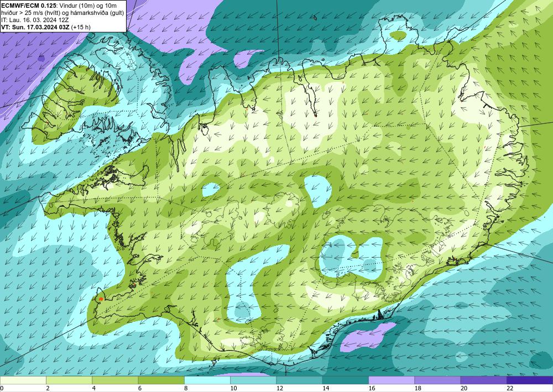Click the legend scale label "12"
The height and width of the screenshot is (392, 553).
(280, 389)
